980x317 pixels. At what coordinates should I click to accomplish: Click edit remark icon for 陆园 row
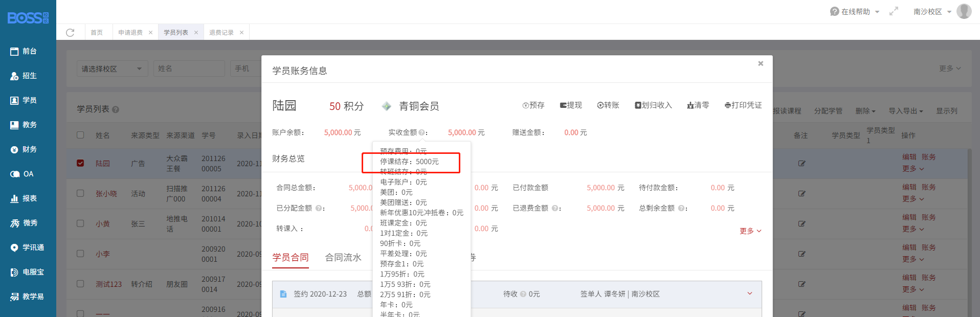(801, 164)
